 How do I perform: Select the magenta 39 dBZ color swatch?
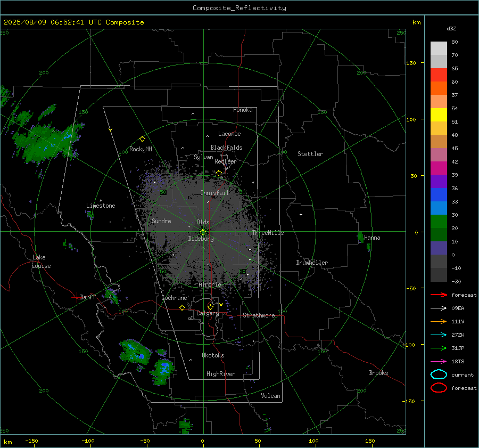(439, 168)
